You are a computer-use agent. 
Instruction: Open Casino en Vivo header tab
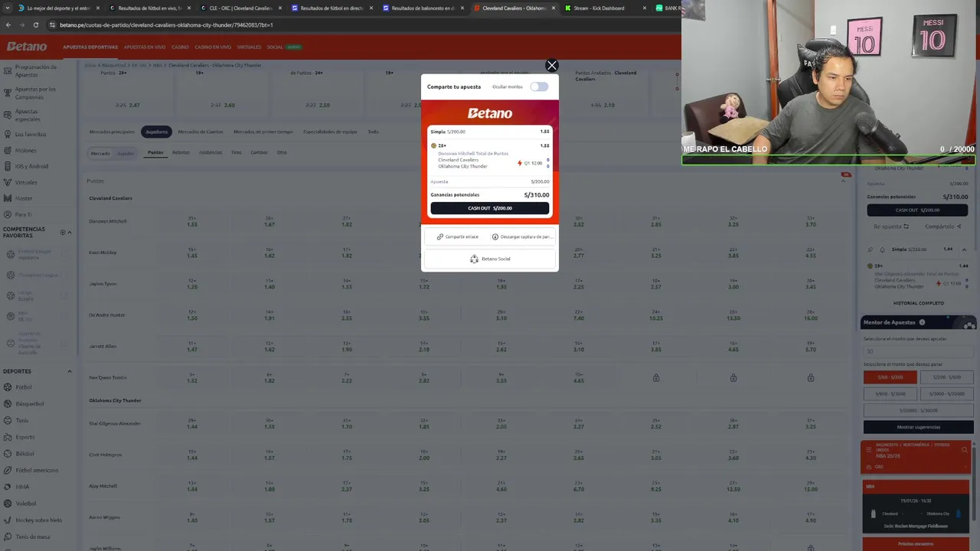point(213,47)
